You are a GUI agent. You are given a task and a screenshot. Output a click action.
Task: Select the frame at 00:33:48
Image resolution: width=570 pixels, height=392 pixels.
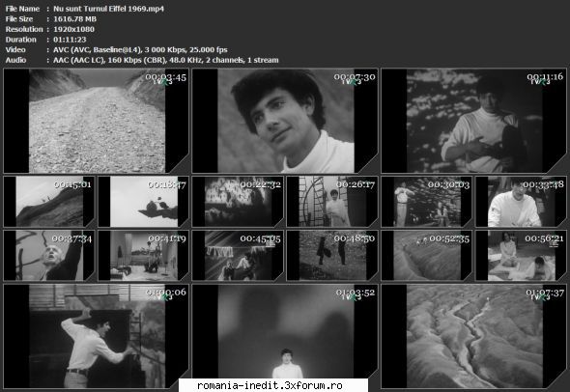(522, 202)
